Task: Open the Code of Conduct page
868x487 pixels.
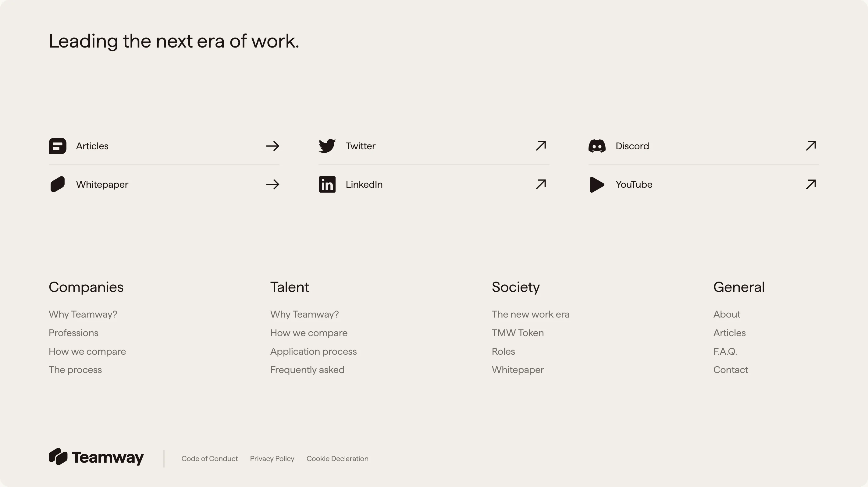Action: (210, 458)
